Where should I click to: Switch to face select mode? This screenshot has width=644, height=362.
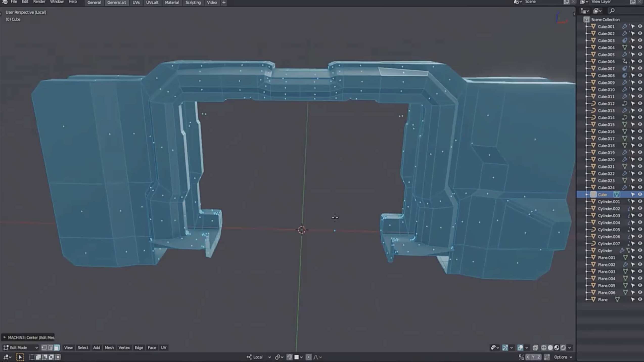[57, 348]
